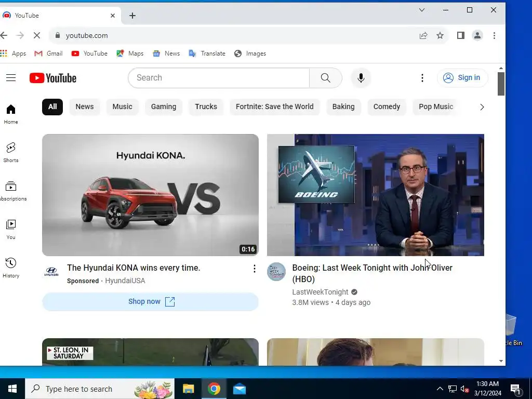Click the scrollbar down arrow
532x399 pixels.
[x=501, y=361]
